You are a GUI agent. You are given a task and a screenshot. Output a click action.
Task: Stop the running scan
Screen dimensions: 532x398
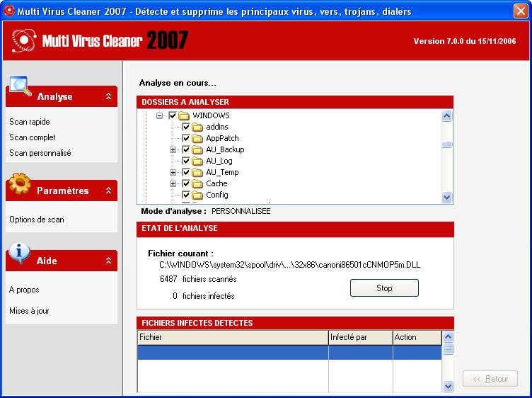click(384, 288)
